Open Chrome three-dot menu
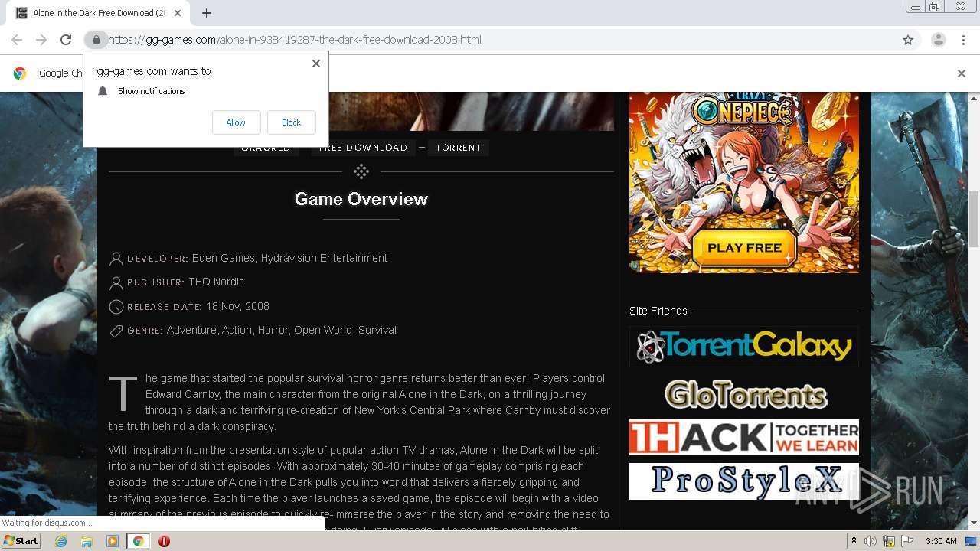This screenshot has width=980, height=551. coord(964,40)
